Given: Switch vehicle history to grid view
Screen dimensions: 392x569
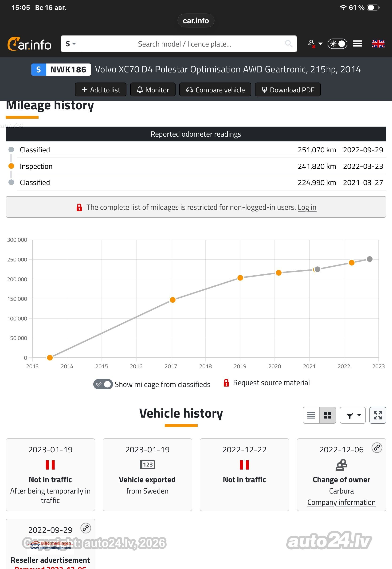Looking at the screenshot, I should coord(328,415).
